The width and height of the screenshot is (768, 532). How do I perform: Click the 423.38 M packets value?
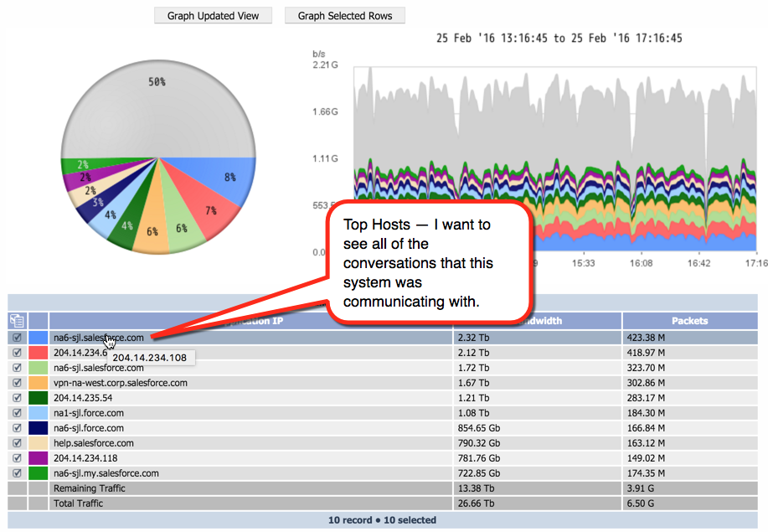click(x=646, y=338)
